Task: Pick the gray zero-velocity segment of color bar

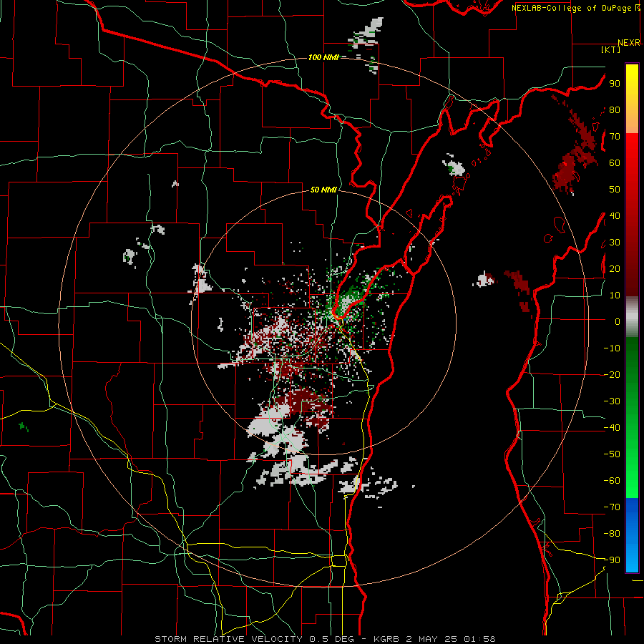Action: pos(632,317)
